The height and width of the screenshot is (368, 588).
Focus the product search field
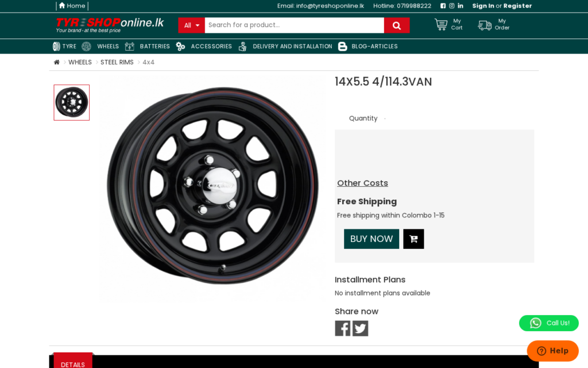pos(295,25)
